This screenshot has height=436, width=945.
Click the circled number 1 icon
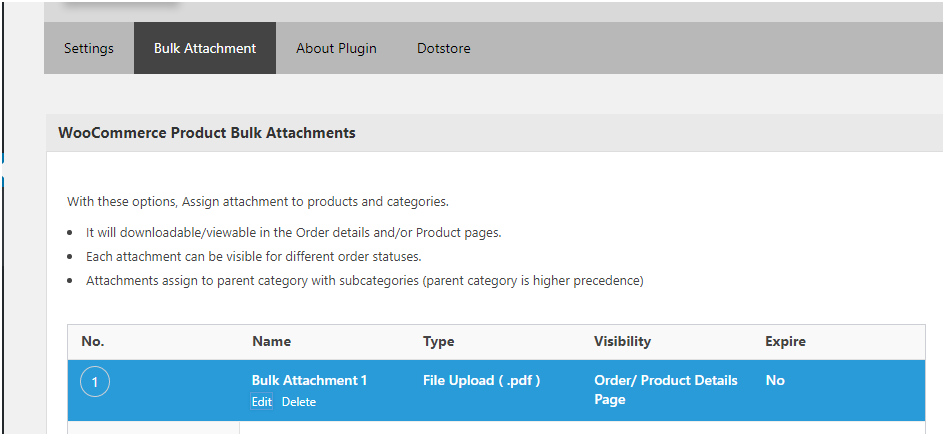pyautogui.click(x=95, y=382)
